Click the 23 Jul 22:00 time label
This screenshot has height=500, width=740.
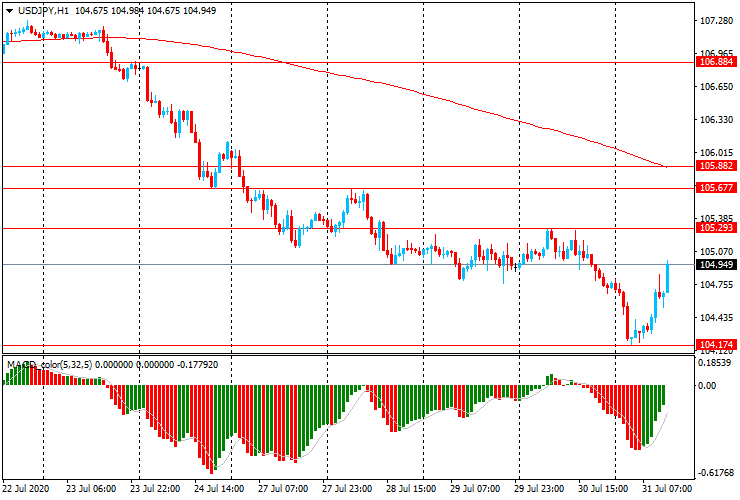(x=155, y=488)
